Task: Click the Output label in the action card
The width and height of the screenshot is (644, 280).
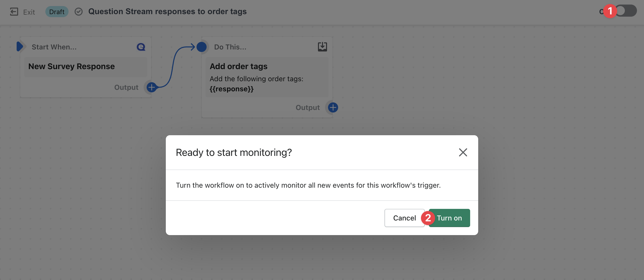Action: (x=308, y=107)
